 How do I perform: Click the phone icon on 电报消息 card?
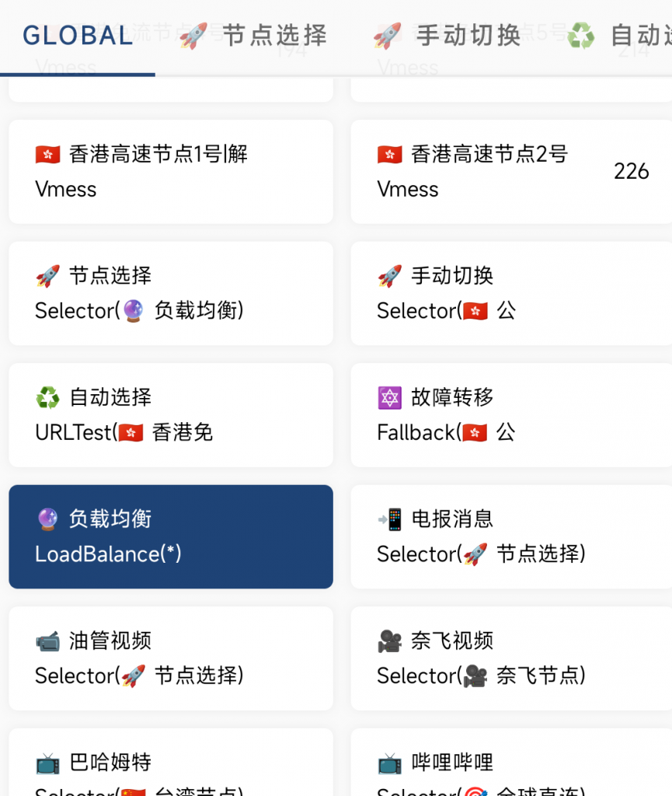(389, 519)
